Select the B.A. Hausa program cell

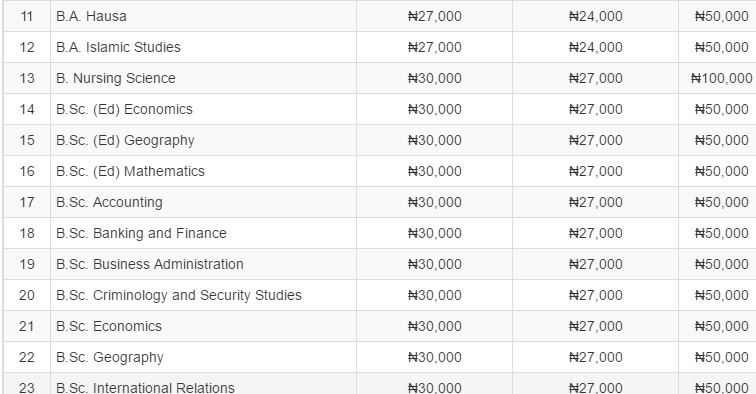(203, 16)
